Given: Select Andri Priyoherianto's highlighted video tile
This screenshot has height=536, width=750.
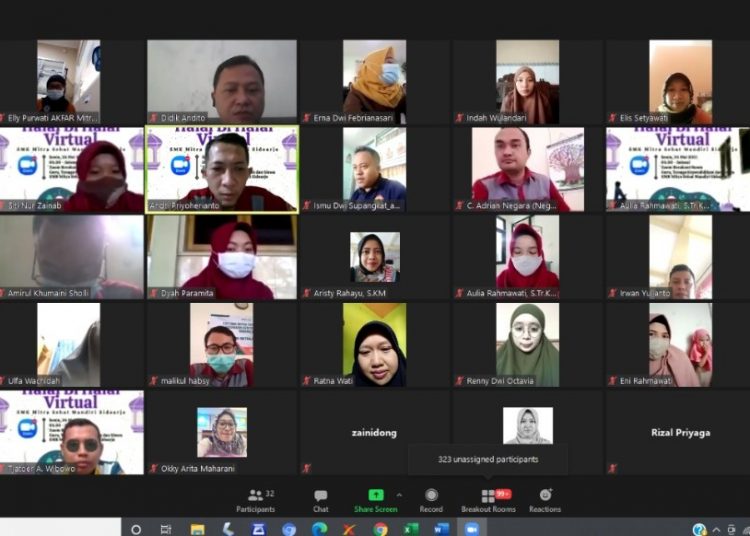Looking at the screenshot, I should (222, 168).
